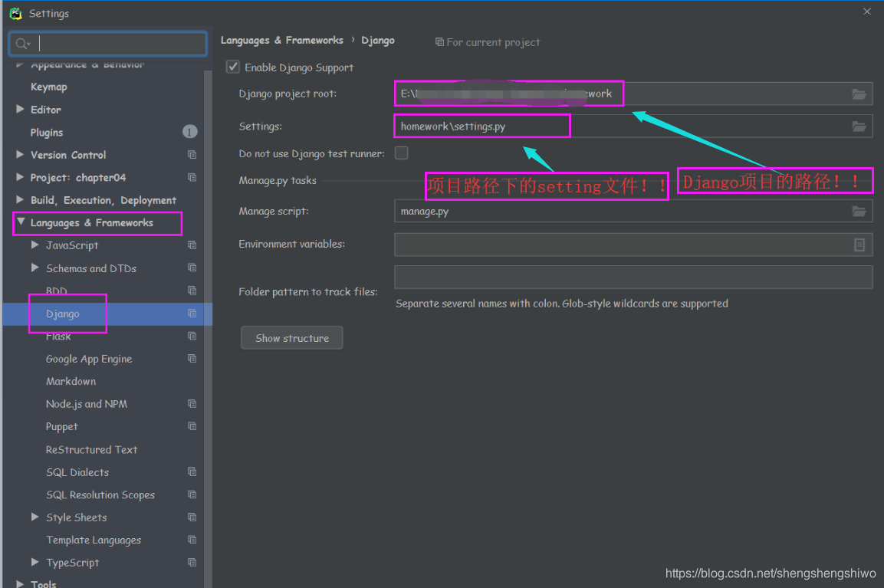Click Folder pattern to track files field
Image resolution: width=884 pixels, height=588 pixels.
[x=634, y=278]
